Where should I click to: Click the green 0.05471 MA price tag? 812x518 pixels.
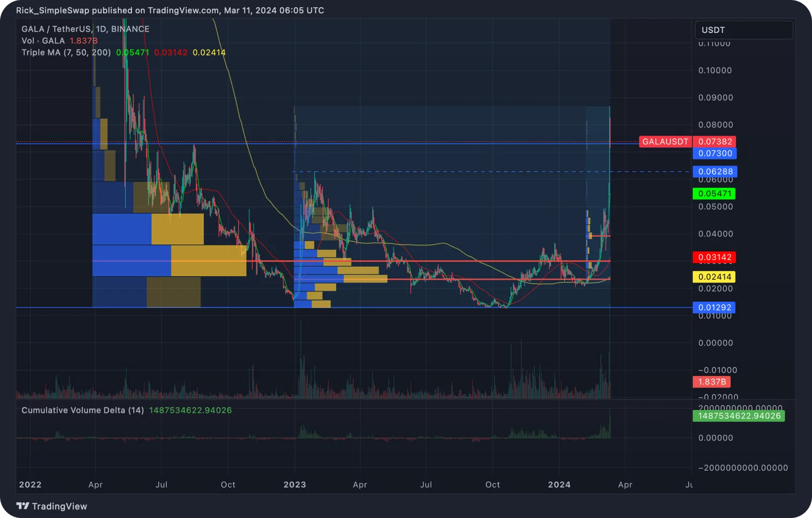[714, 193]
